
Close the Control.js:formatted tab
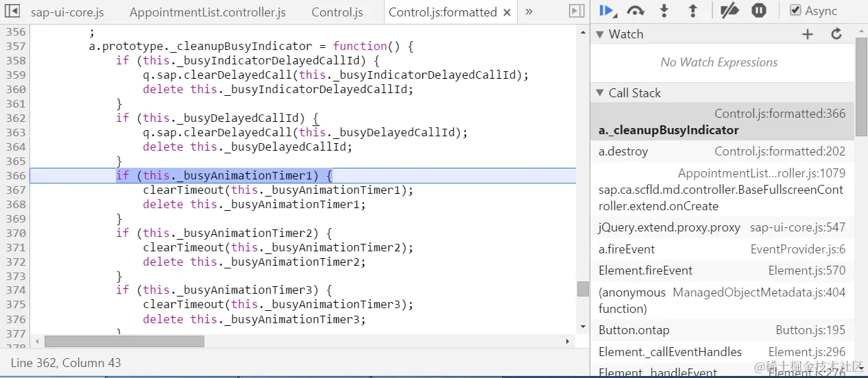click(x=507, y=12)
